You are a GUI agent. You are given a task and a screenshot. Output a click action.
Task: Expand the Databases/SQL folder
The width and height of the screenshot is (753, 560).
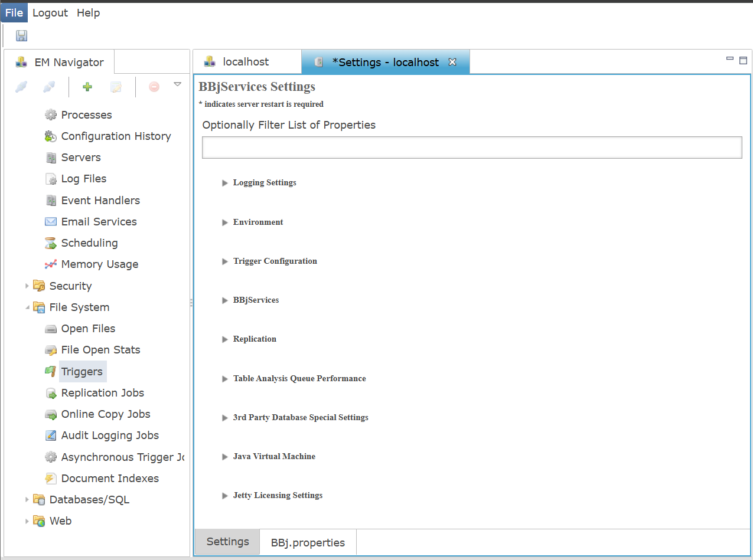(x=27, y=500)
